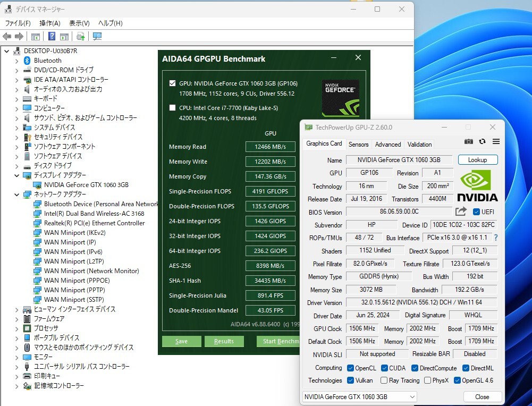Viewport: 532px width, 406px height.
Task: Expand the システム デバイス category
Action: tap(16, 128)
